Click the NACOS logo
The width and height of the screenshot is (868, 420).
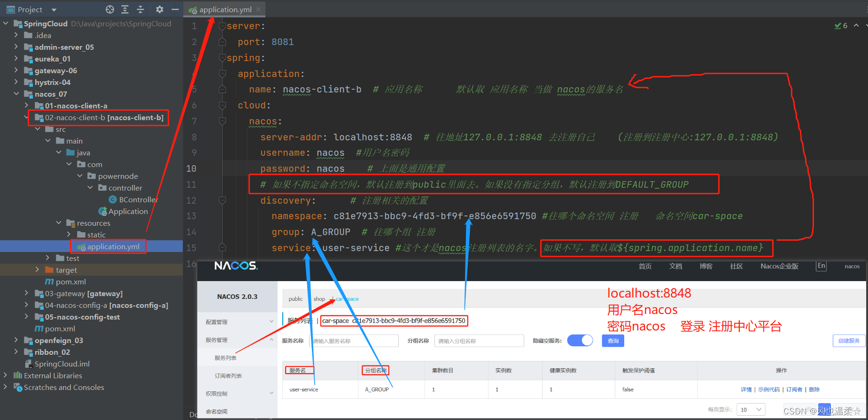236,266
